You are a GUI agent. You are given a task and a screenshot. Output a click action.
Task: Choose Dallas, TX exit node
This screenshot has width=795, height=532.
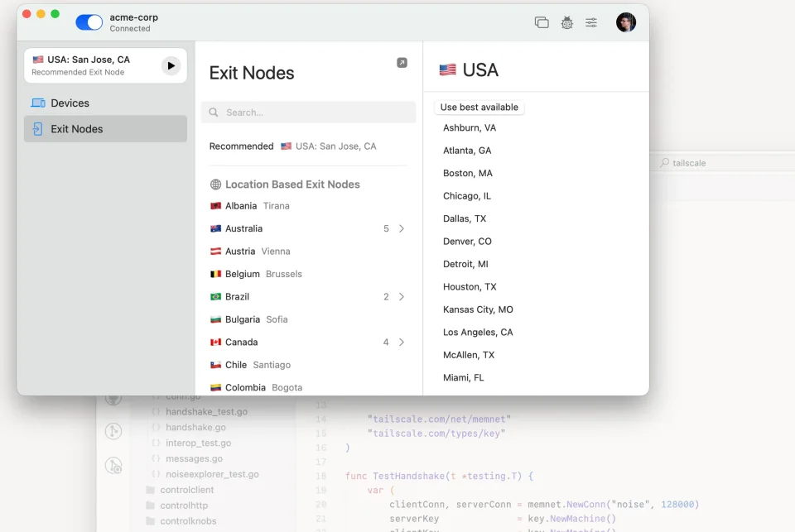click(x=465, y=219)
